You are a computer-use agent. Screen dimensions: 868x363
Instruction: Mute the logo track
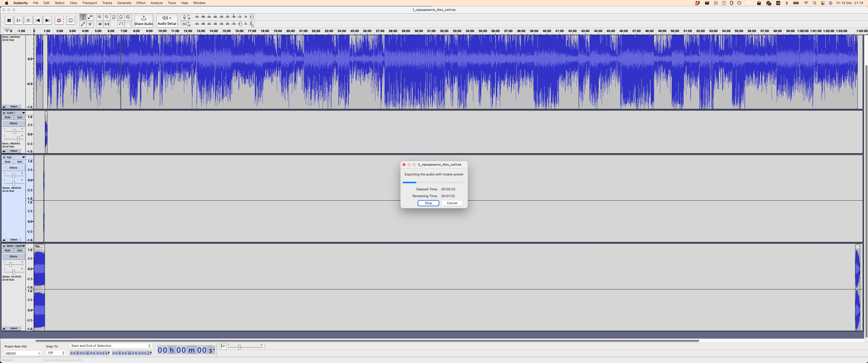pos(7,162)
